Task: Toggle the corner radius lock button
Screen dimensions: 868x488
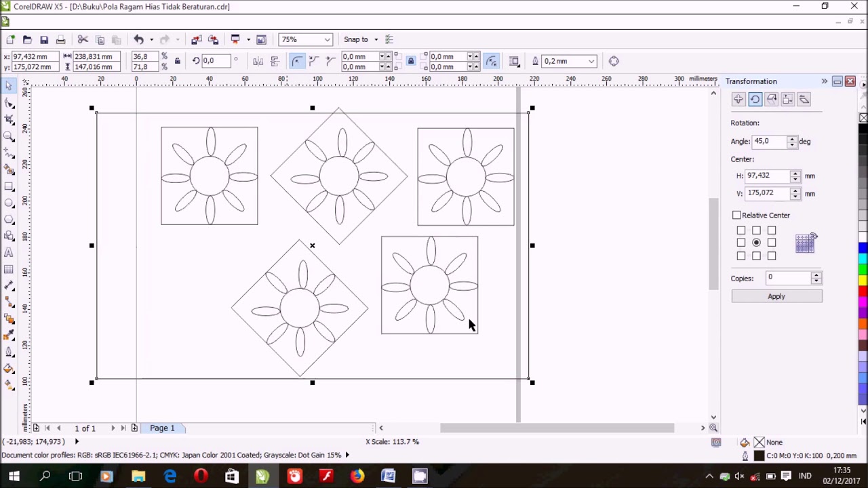Action: [410, 61]
